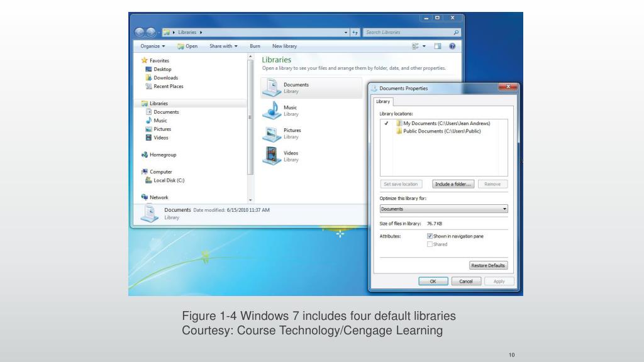644x362 pixels.
Task: Select My Documents (C:\Users\Jean Andrews) location
Action: (443, 123)
